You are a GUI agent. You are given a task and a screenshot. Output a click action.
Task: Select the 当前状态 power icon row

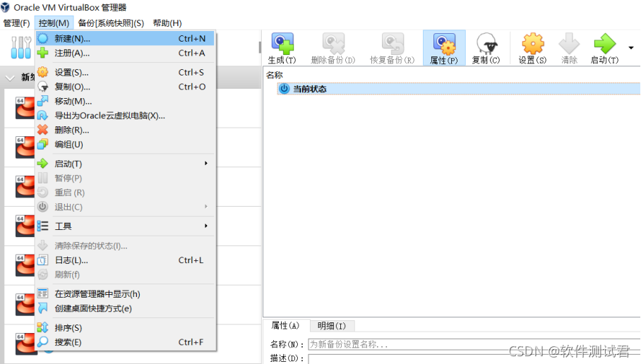(x=458, y=89)
